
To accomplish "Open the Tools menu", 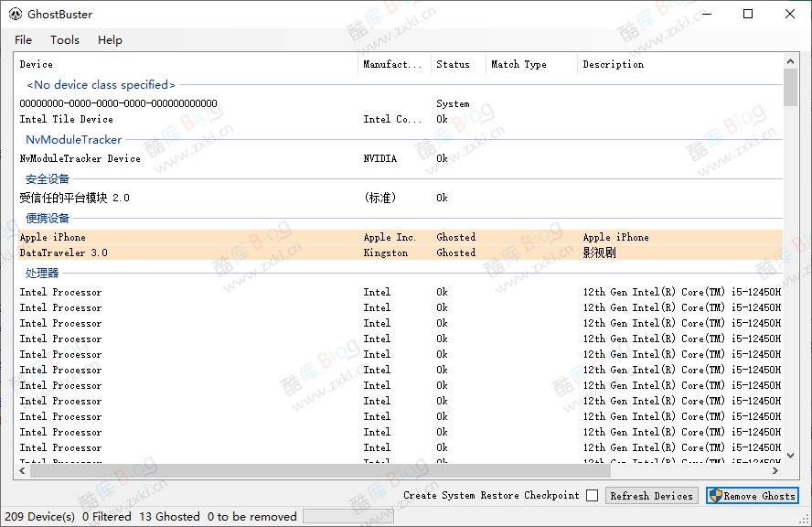I will click(65, 40).
